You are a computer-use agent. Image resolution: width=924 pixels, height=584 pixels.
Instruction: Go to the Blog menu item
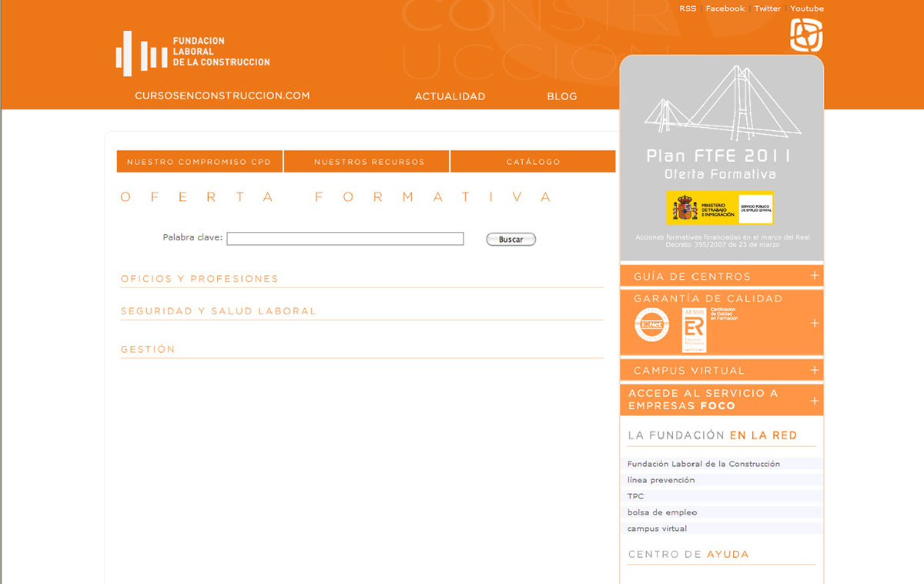[x=561, y=96]
